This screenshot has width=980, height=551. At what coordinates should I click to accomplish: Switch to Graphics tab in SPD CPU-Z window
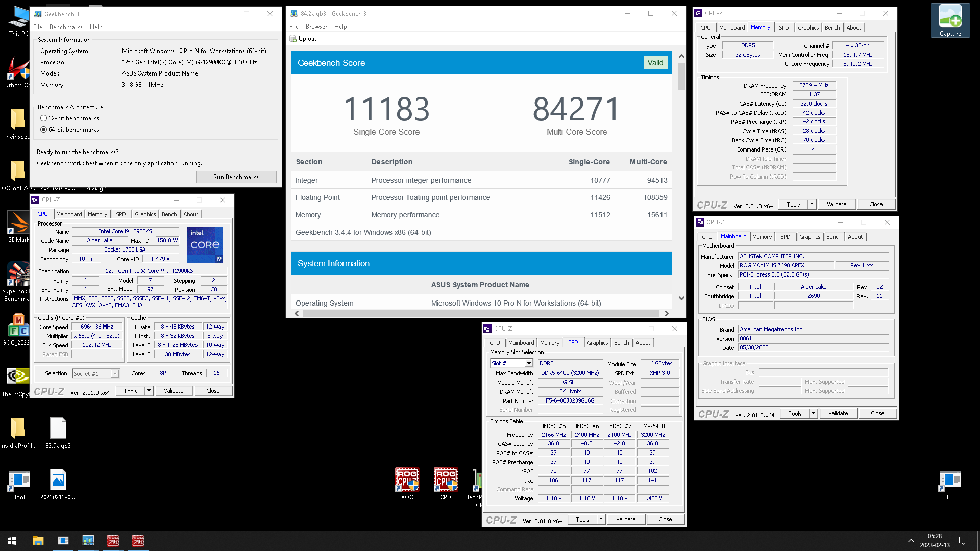[597, 343]
